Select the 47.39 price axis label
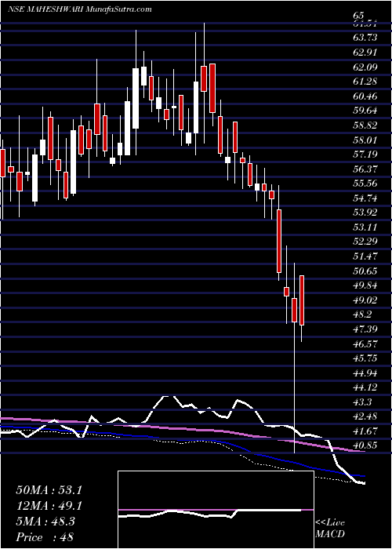Screen dimensions: 392x549 (365, 329)
